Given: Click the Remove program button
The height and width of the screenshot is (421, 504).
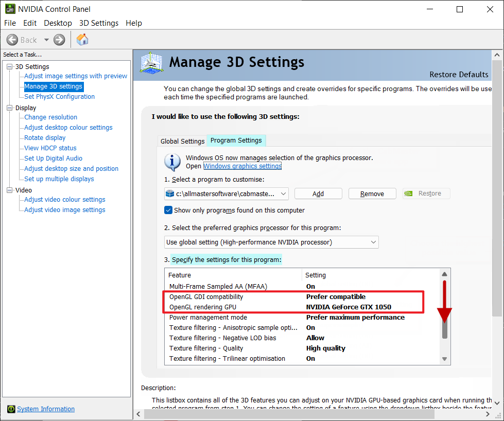Looking at the screenshot, I should tap(372, 194).
